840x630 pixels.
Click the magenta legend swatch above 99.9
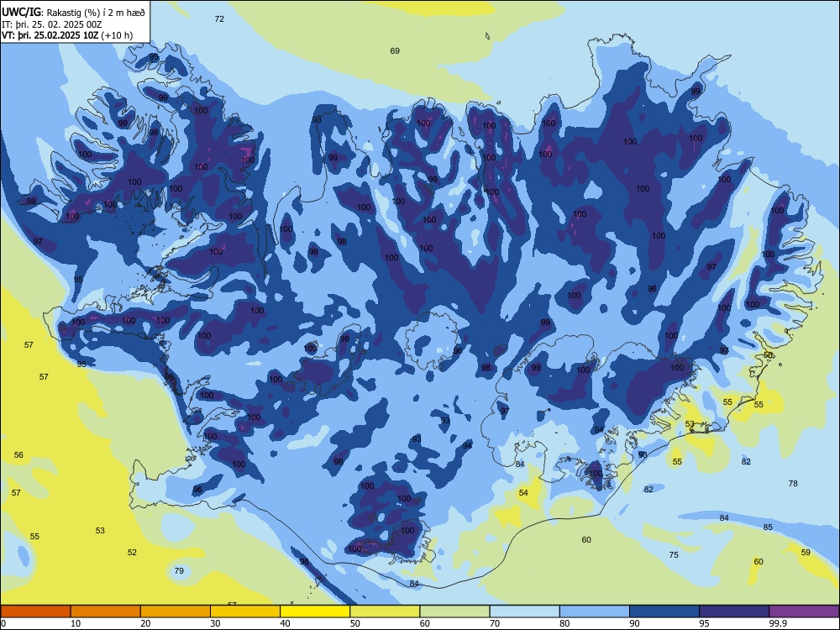(x=804, y=612)
